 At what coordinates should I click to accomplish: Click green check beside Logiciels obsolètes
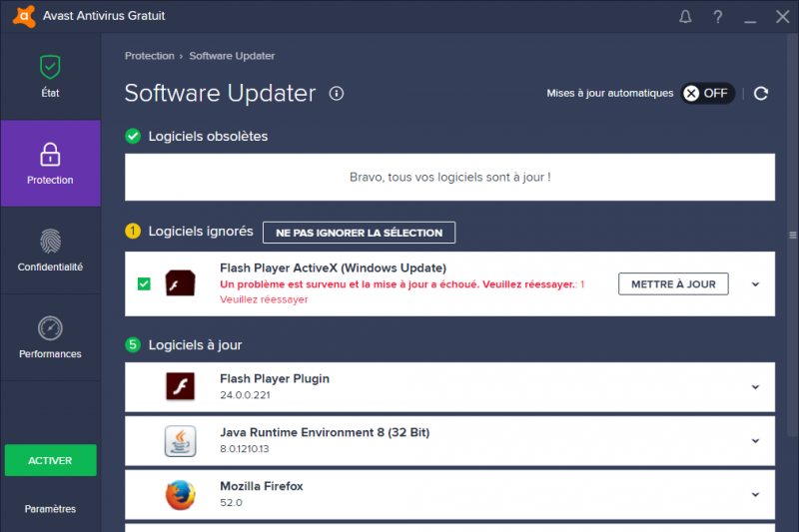coord(133,137)
